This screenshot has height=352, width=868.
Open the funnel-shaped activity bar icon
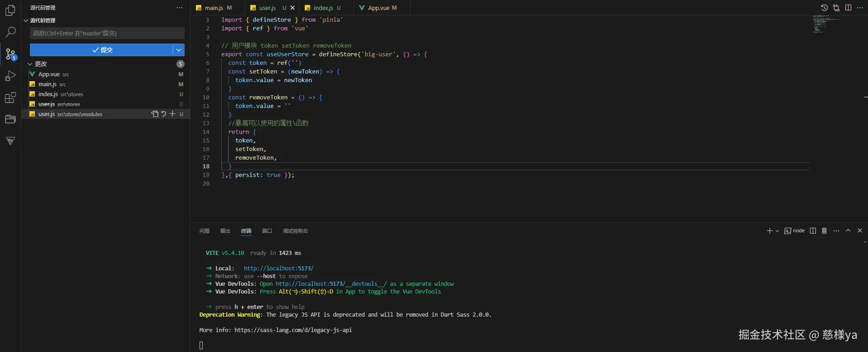[x=10, y=141]
